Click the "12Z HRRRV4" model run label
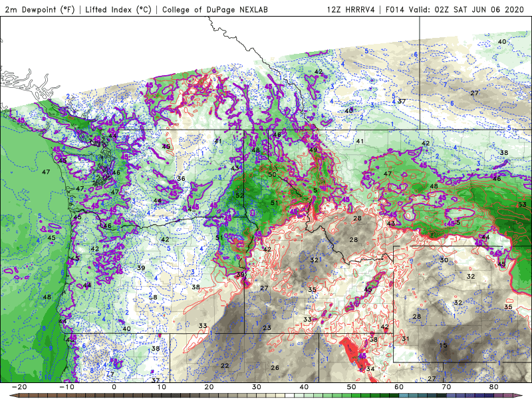 351,9
